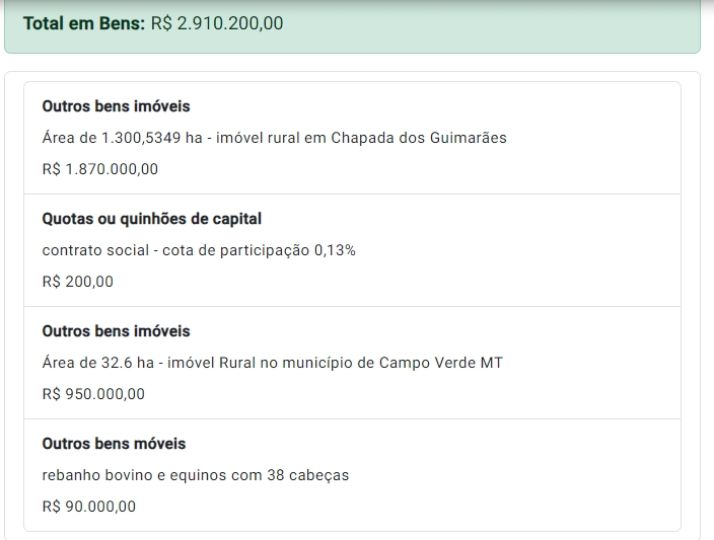Click the second Outros bens imóveis heading
Screen dimensions: 714x540
pyautogui.click(x=116, y=331)
